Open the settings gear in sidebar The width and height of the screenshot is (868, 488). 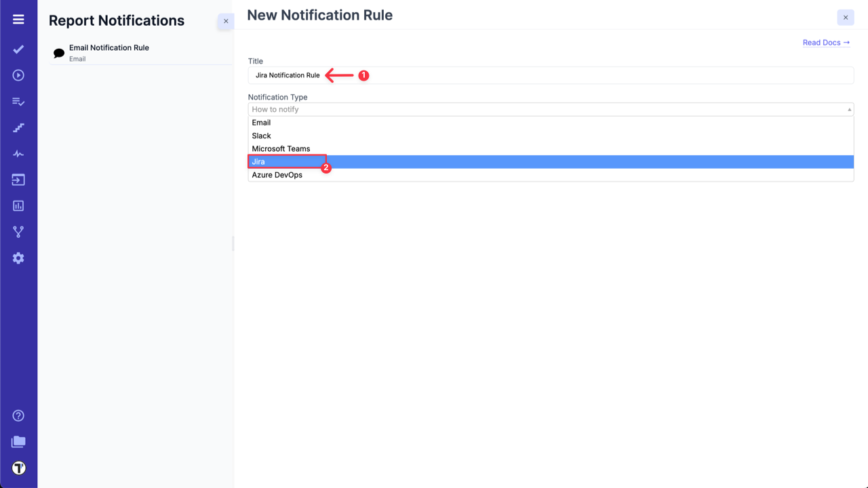click(18, 258)
